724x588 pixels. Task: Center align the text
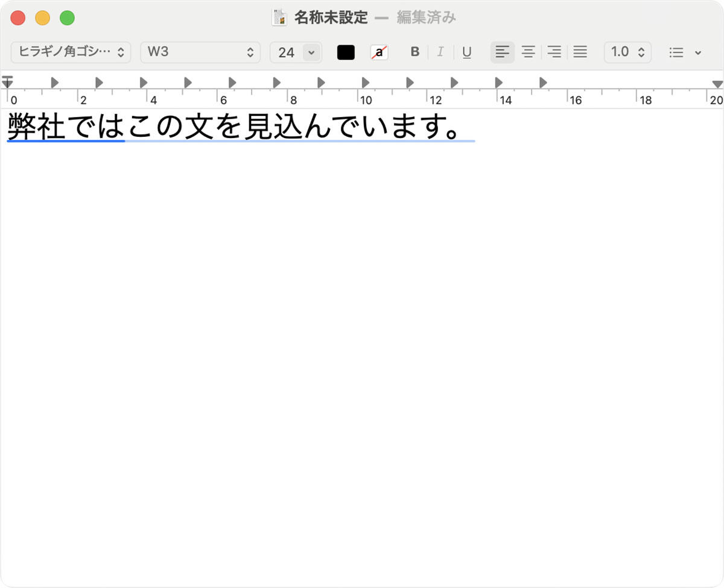click(x=529, y=52)
